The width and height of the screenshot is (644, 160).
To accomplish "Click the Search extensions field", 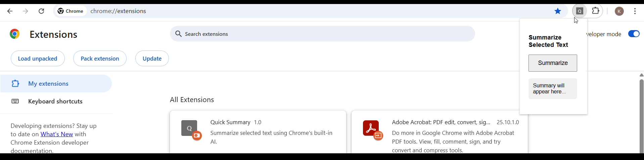I will coord(322,34).
